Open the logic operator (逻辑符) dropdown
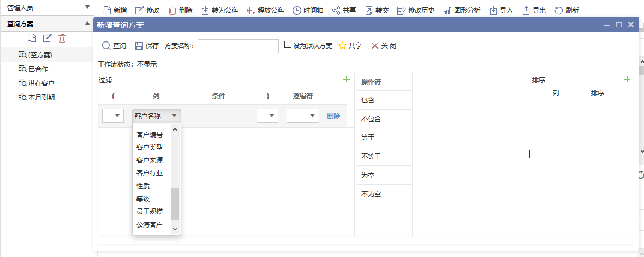Screen dimensions: 644x257 click(302, 116)
